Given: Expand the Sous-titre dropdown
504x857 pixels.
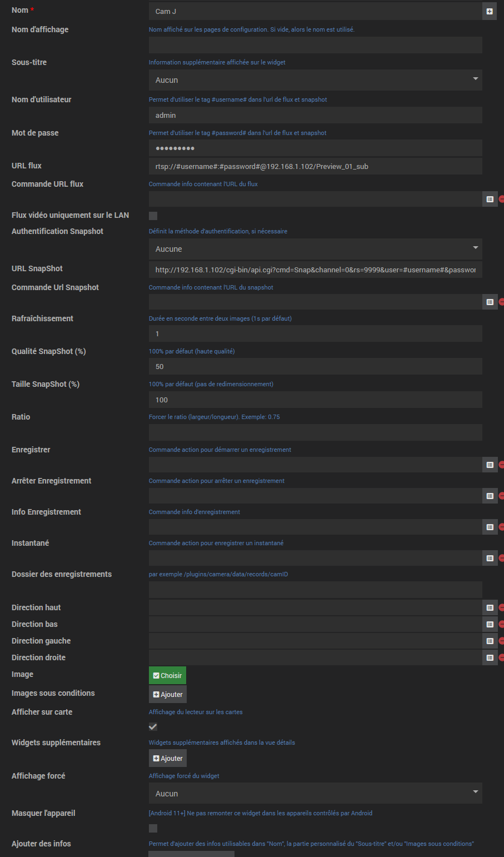Looking at the screenshot, I should (x=315, y=80).
